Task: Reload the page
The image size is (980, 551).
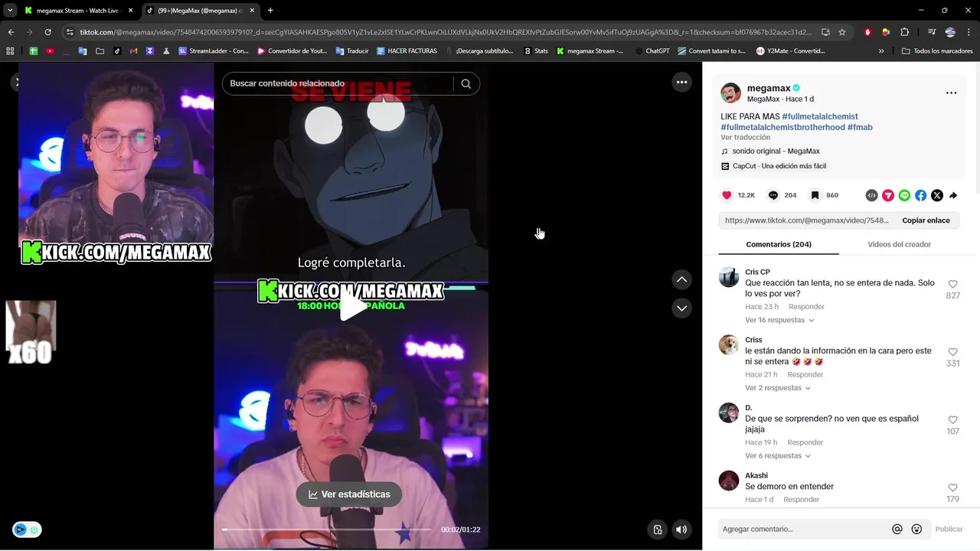Action: point(47,32)
